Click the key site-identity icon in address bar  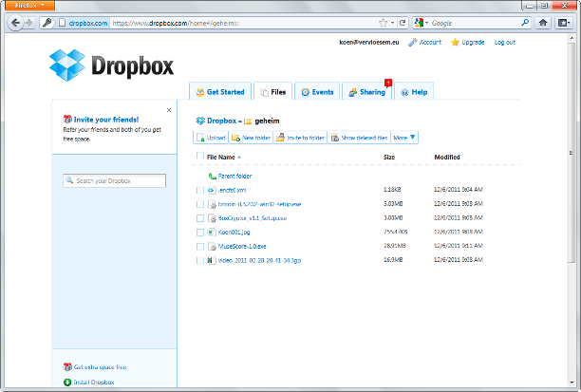point(47,23)
